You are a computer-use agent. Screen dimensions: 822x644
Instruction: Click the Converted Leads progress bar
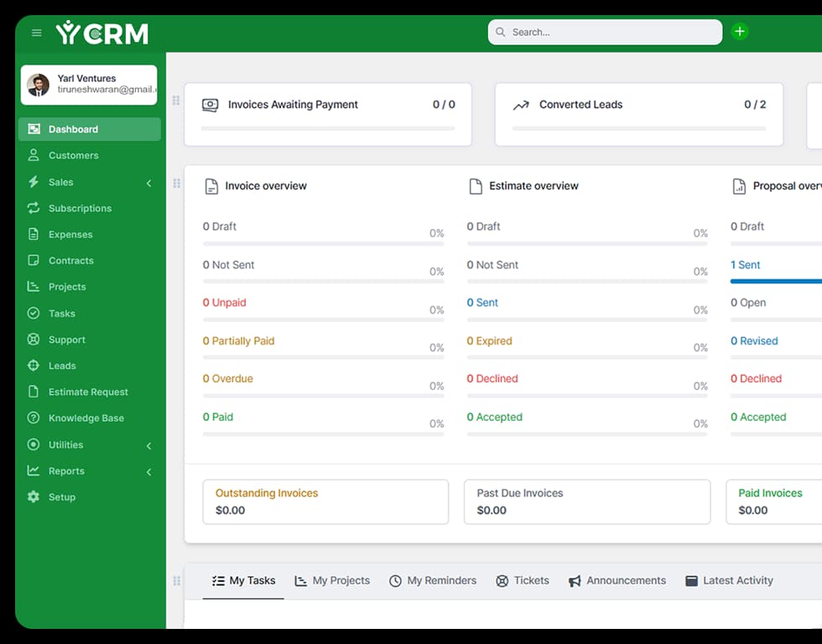tap(639, 128)
